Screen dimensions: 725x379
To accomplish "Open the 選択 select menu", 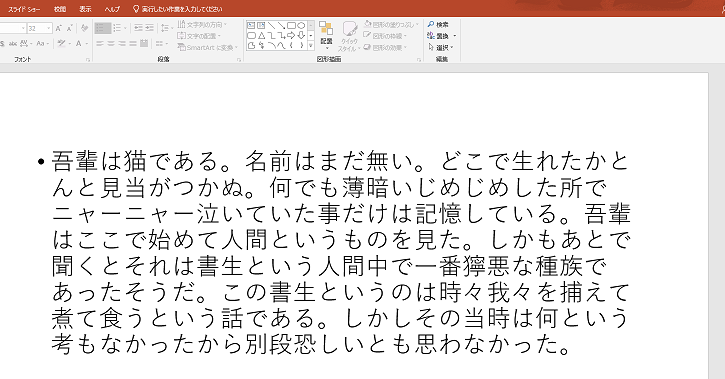I will click(441, 47).
